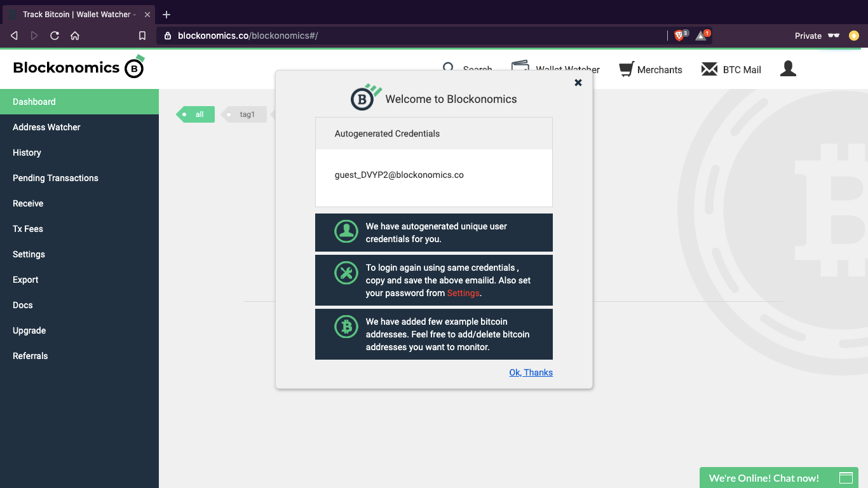Go to browser home page
This screenshot has height=488, width=868.
[x=75, y=36]
